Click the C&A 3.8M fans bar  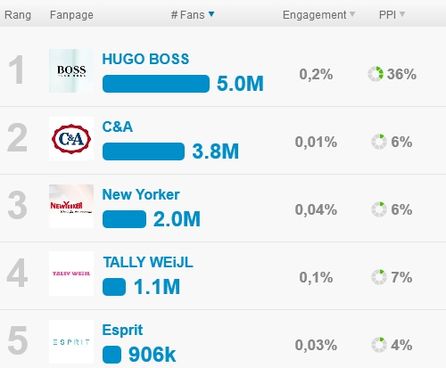click(143, 151)
